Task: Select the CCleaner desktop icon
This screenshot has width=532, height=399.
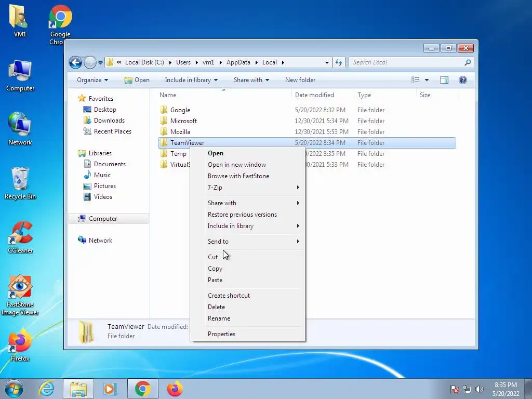Action: [x=20, y=237]
